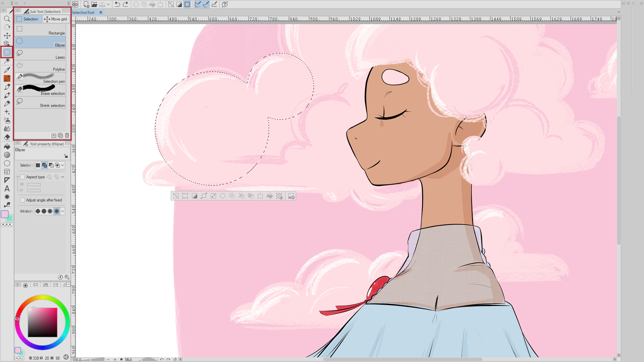
Task: Click the Fill bucket tool
Action: [x=7, y=146]
